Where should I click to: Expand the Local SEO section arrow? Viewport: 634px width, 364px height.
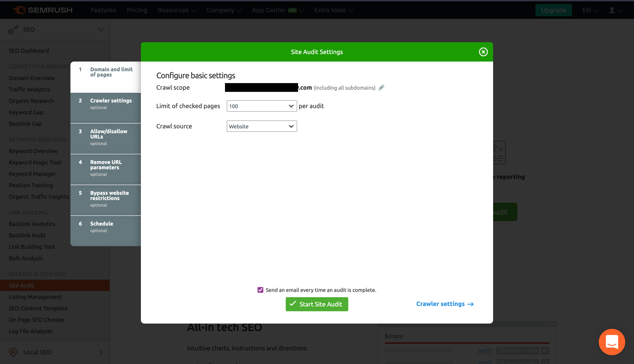(x=101, y=352)
